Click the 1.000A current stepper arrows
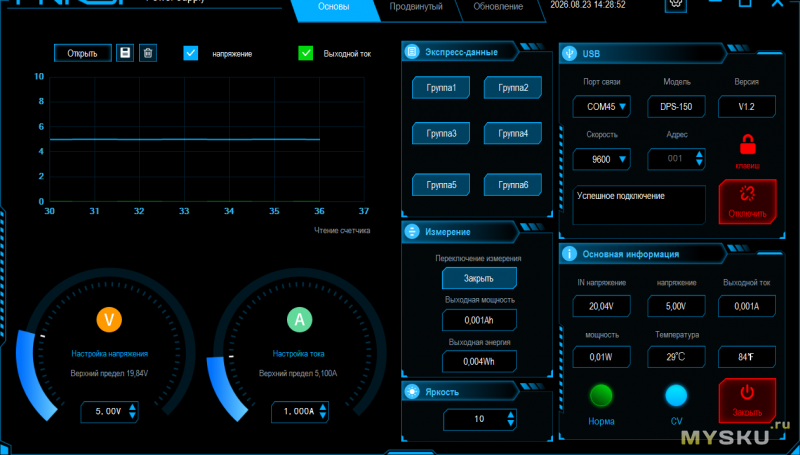 (x=323, y=412)
